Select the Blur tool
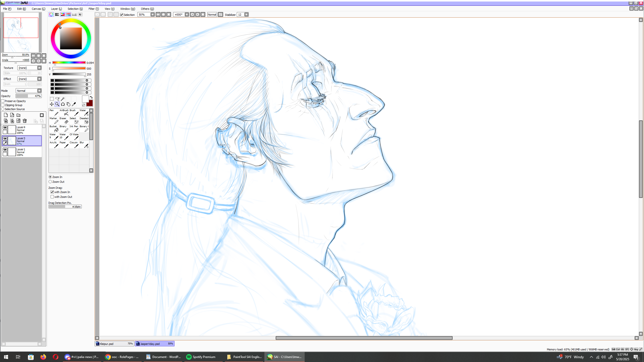644x362 pixels. tap(84, 145)
